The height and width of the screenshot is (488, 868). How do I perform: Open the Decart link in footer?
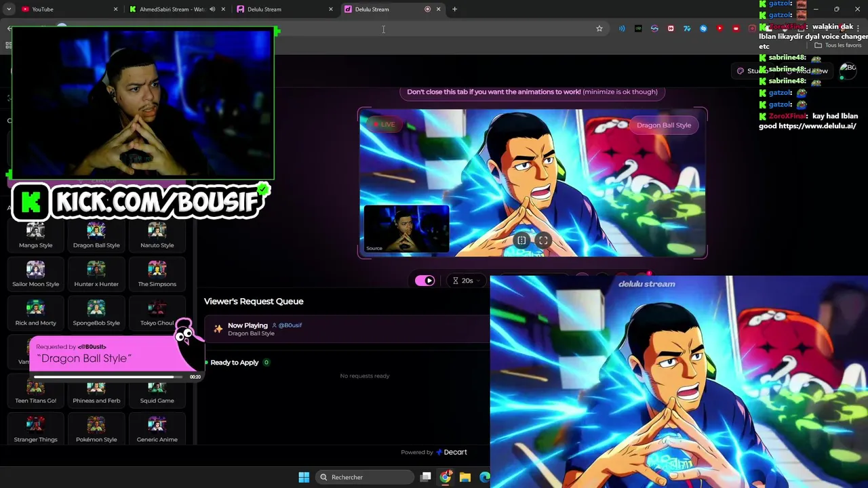(452, 452)
